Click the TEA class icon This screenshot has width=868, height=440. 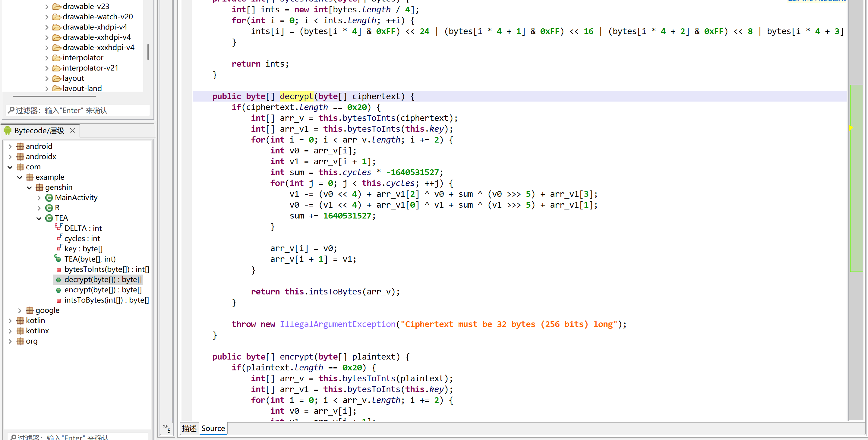(x=49, y=218)
